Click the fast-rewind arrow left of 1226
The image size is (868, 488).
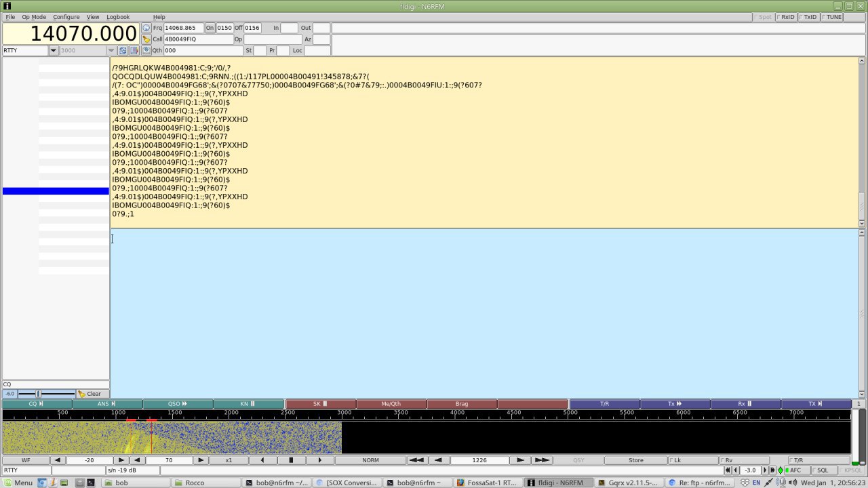pos(416,460)
